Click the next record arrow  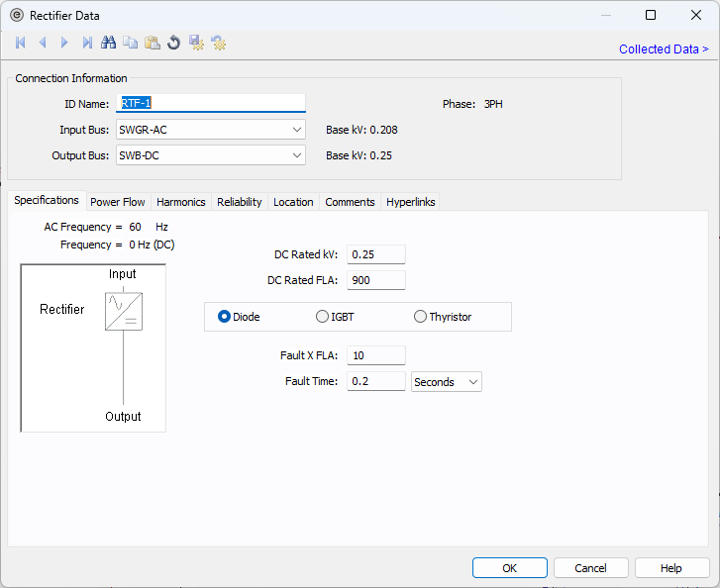coord(64,43)
